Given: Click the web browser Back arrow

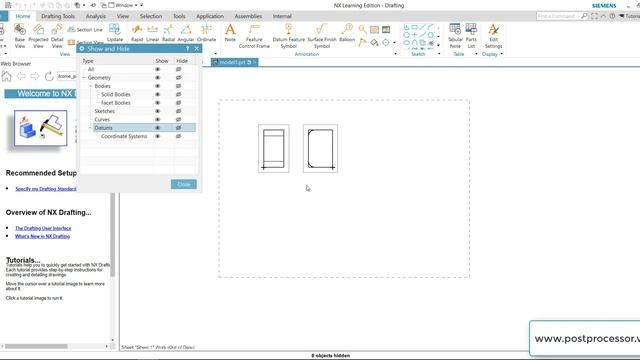Looking at the screenshot, I should click(21, 76).
